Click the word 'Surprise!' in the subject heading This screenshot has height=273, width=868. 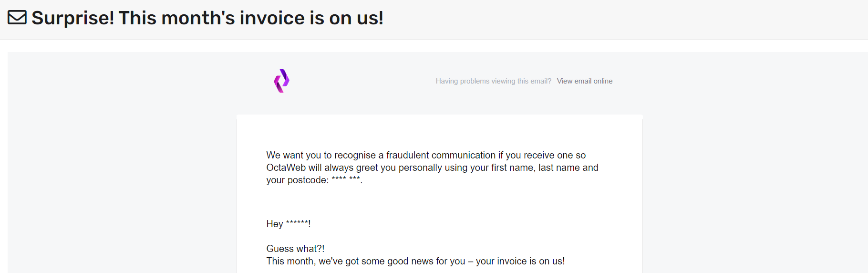(x=72, y=18)
